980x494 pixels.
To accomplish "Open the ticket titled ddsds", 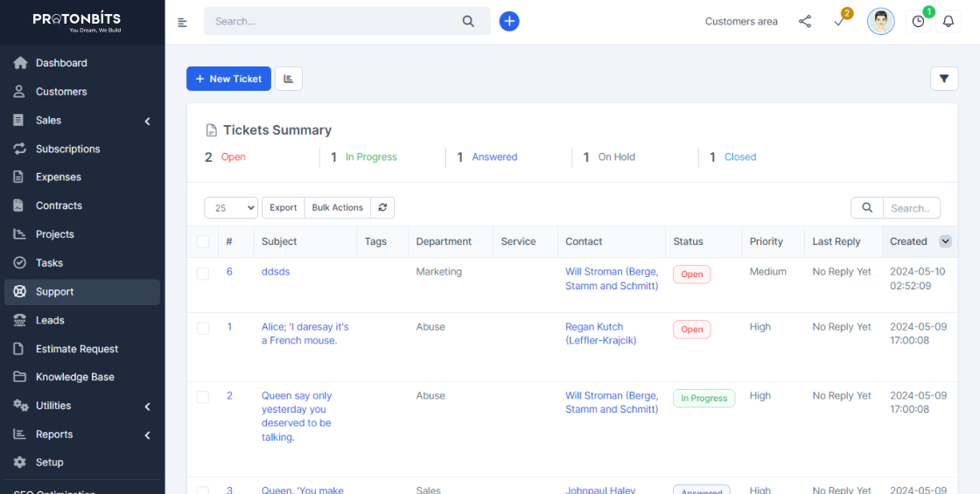I will click(276, 272).
